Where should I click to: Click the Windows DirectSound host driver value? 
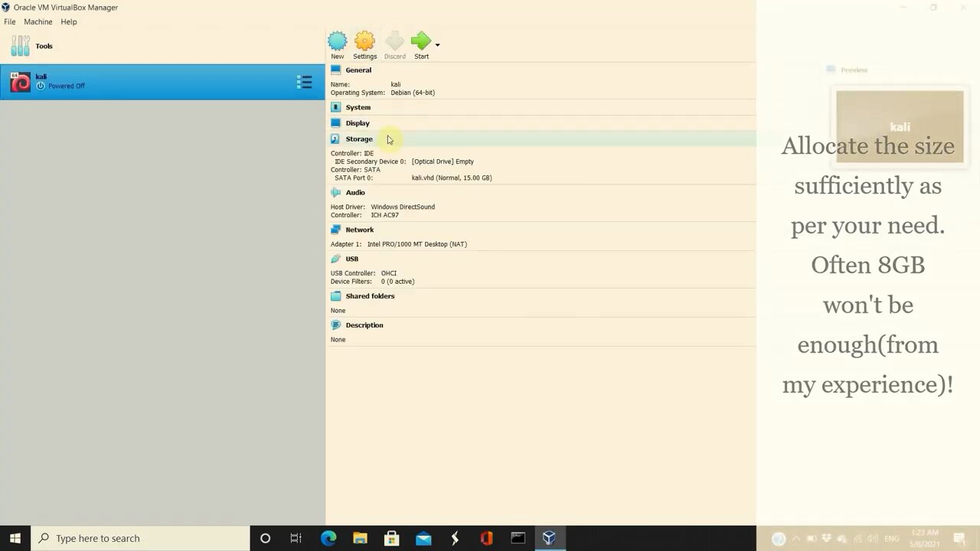[403, 207]
